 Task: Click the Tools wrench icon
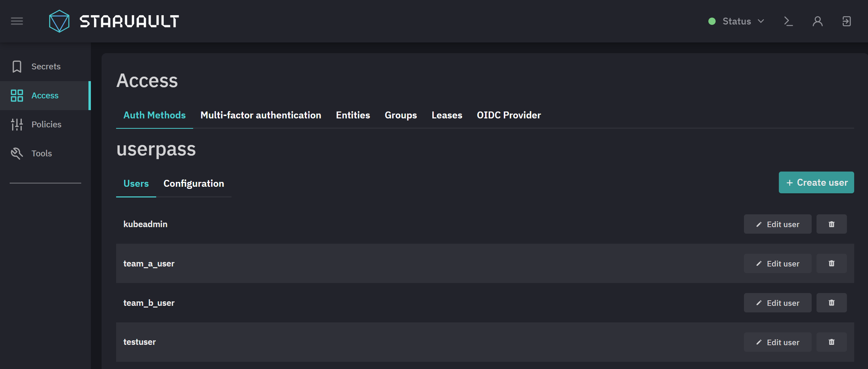17,154
